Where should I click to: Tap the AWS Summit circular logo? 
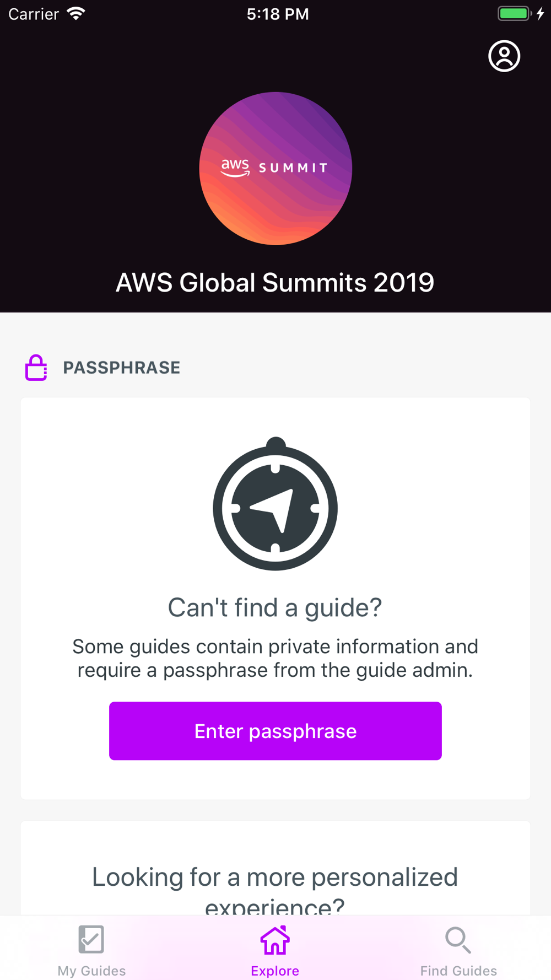275,169
